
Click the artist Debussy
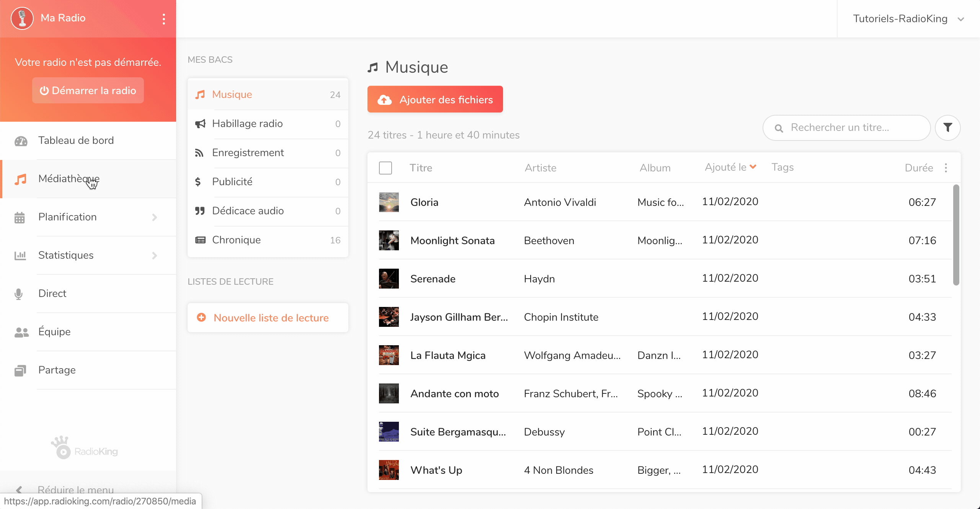544,432
